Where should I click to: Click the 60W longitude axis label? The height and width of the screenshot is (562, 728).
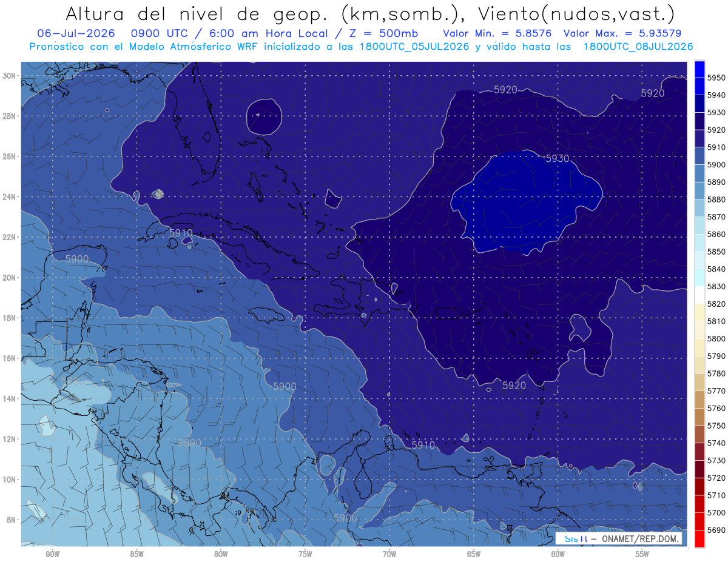click(558, 554)
